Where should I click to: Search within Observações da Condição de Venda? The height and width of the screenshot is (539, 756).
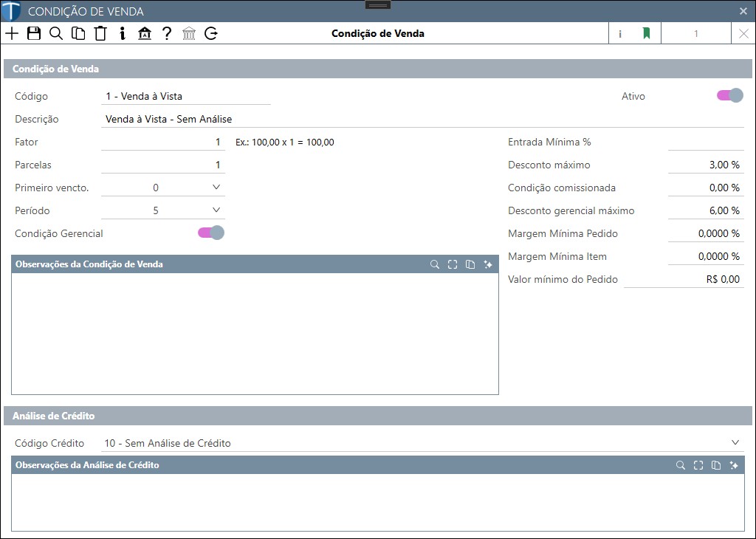click(x=435, y=264)
